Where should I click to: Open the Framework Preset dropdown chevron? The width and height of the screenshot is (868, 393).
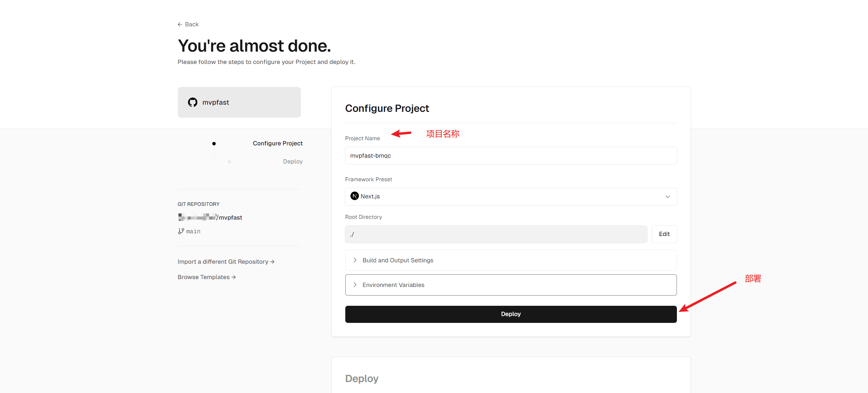pyautogui.click(x=667, y=197)
